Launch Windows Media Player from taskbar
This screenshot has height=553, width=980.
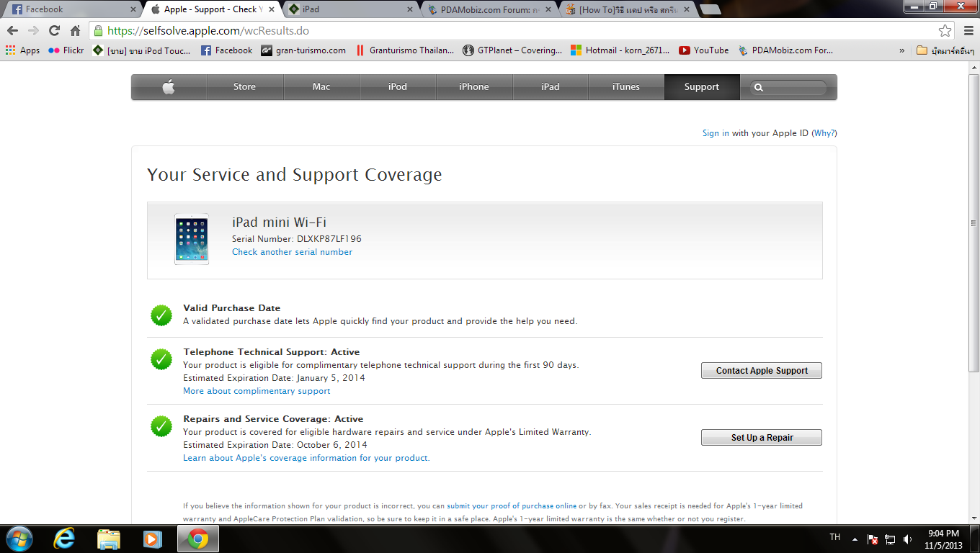tap(152, 539)
